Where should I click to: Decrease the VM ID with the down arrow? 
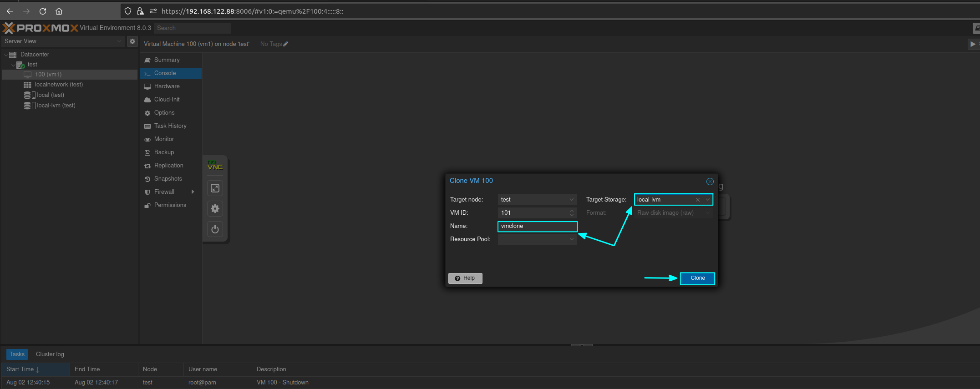point(572,215)
